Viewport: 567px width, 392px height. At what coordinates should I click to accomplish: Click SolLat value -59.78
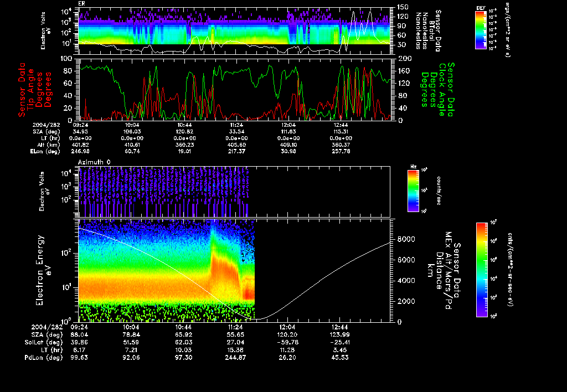click(287, 342)
